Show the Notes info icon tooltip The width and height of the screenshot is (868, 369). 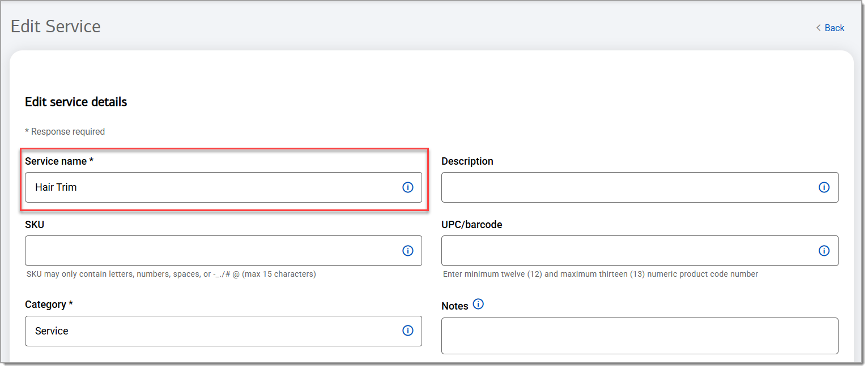click(x=478, y=304)
